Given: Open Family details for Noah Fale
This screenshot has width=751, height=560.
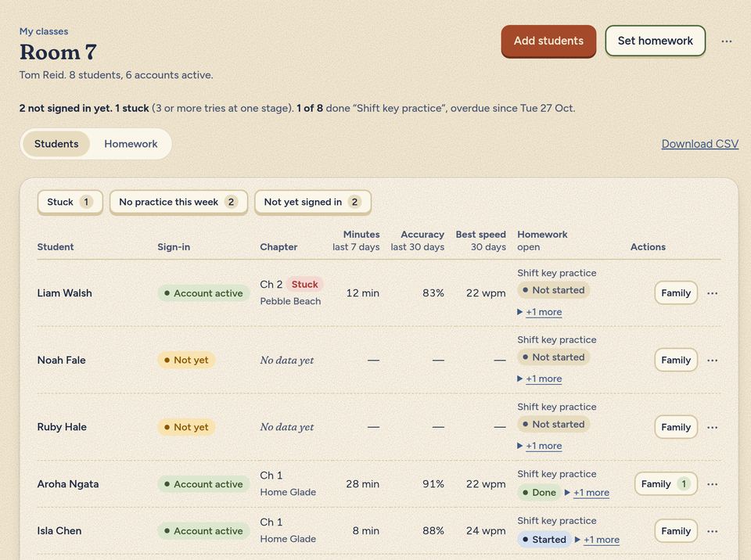Looking at the screenshot, I should click(x=676, y=361).
